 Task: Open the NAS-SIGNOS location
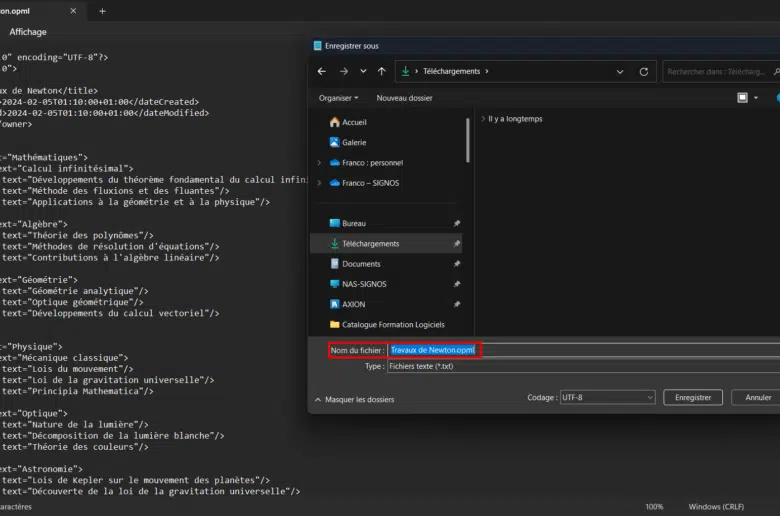point(364,284)
